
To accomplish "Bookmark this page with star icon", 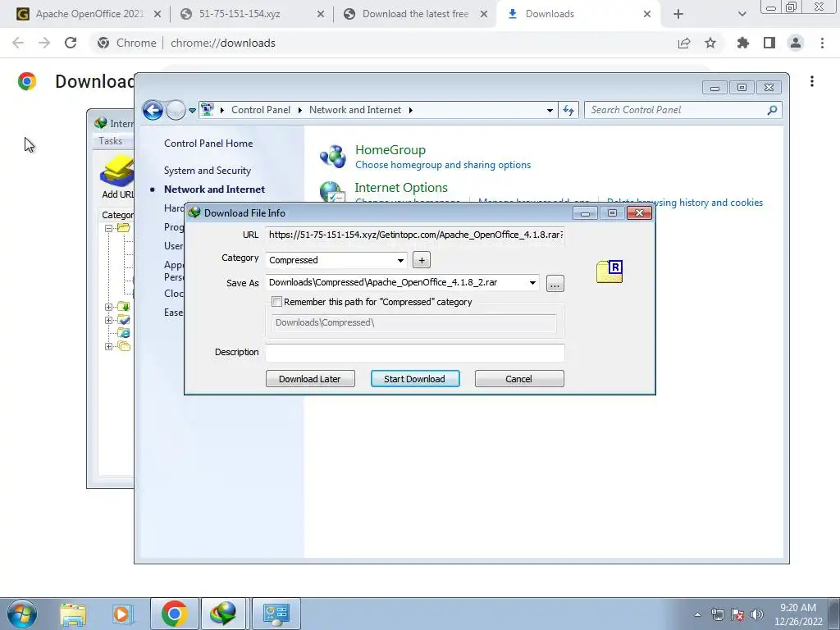I will point(710,43).
